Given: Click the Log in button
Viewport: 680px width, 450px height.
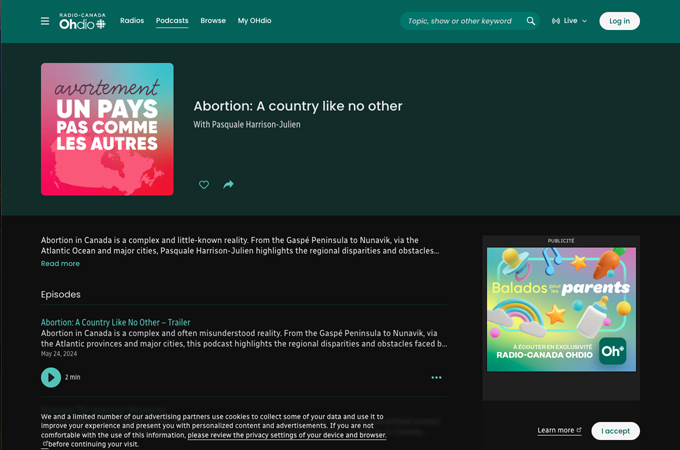Looking at the screenshot, I should 619,21.
